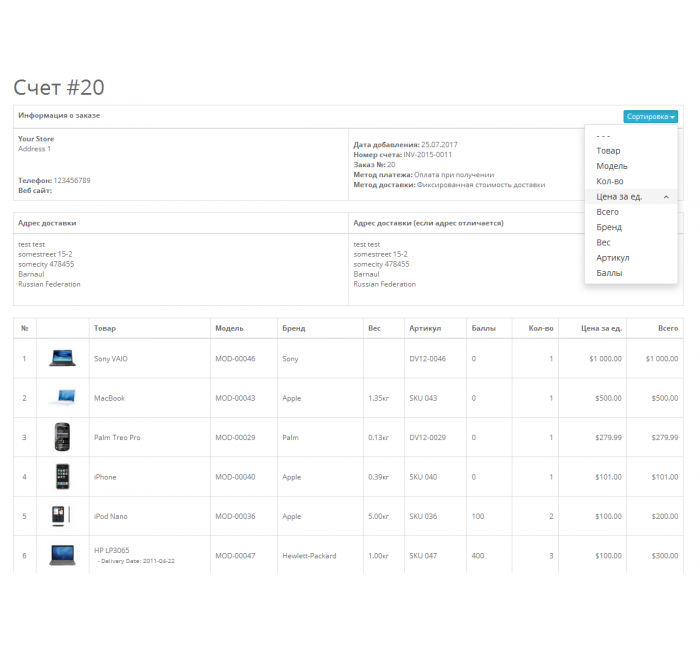
Task: Click the $300.00 total cell
Action: coord(665,556)
